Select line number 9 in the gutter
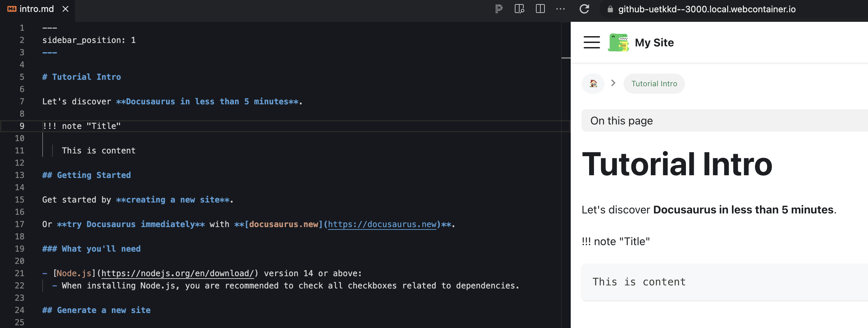The width and height of the screenshot is (868, 328). click(x=22, y=126)
